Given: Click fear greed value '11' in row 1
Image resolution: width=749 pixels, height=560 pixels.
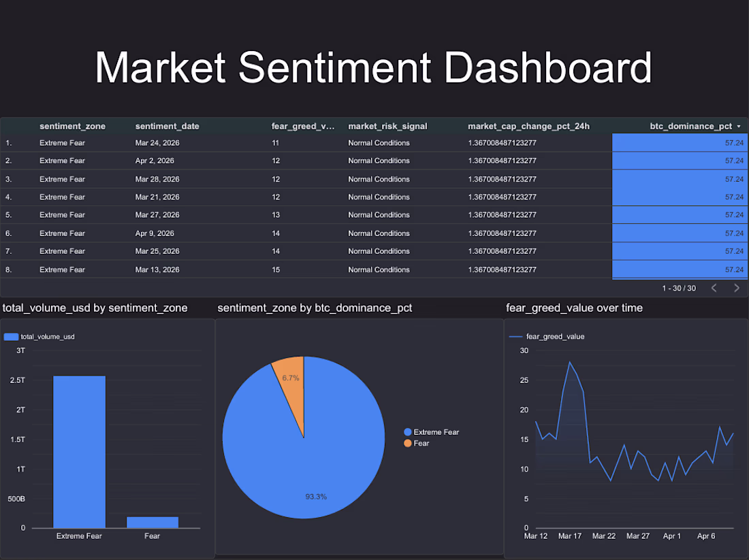Looking at the screenshot, I should [275, 143].
